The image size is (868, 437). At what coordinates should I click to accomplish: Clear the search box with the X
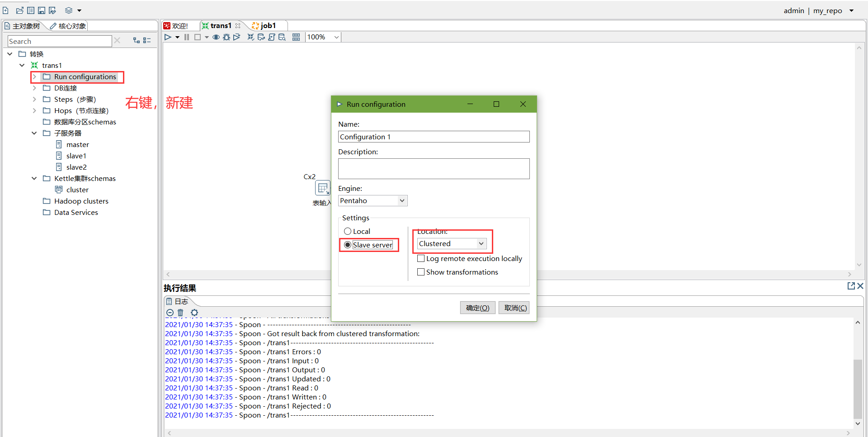tap(117, 41)
